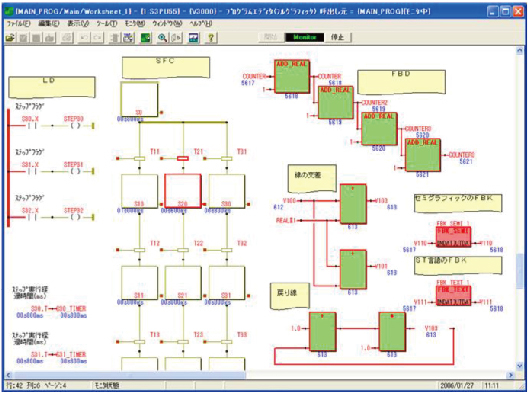Click the REAL01 input variable label
528x394 pixels.
[286, 220]
